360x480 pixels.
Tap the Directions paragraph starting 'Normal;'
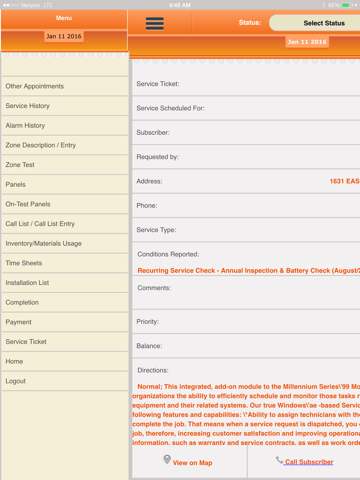click(x=246, y=415)
